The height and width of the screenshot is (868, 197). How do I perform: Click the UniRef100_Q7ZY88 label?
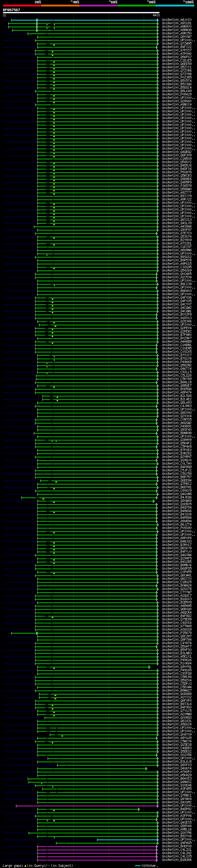tap(176, 74)
